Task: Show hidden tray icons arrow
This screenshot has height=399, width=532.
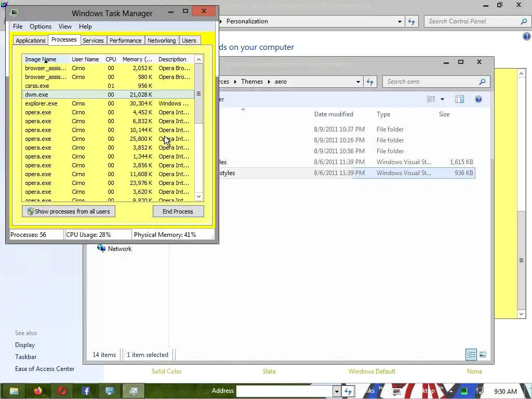Action: 451,391
